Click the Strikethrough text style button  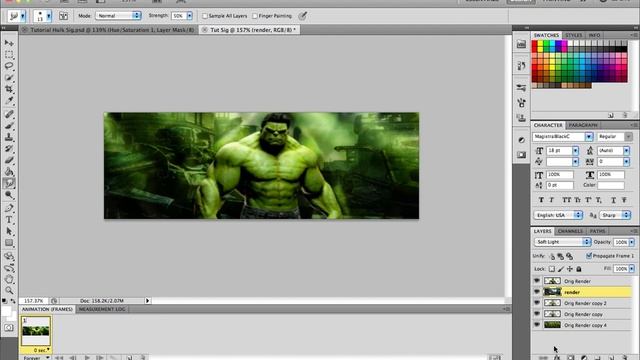click(x=624, y=200)
